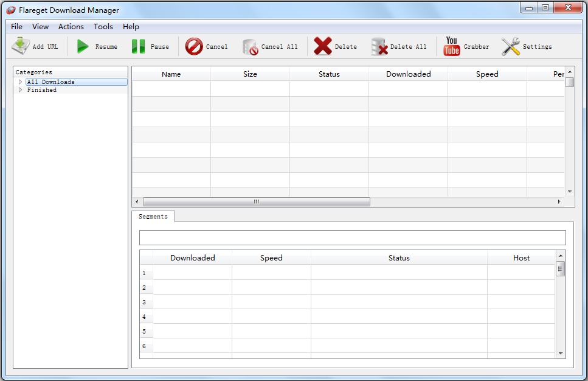Open Settings from the toolbar
Viewport: 588px width, 381px height.
pyautogui.click(x=511, y=46)
